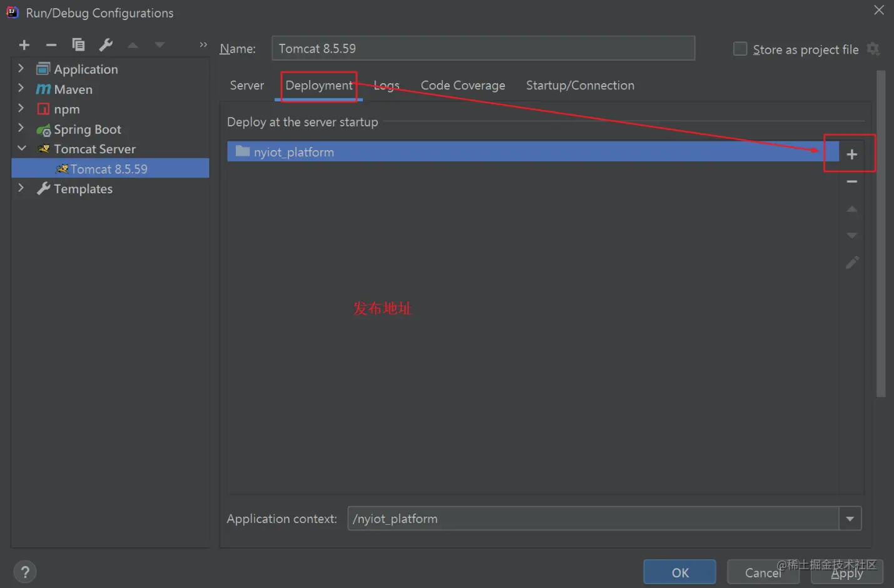This screenshot has height=588, width=894.
Task: Expand the Templates node
Action: click(x=21, y=188)
